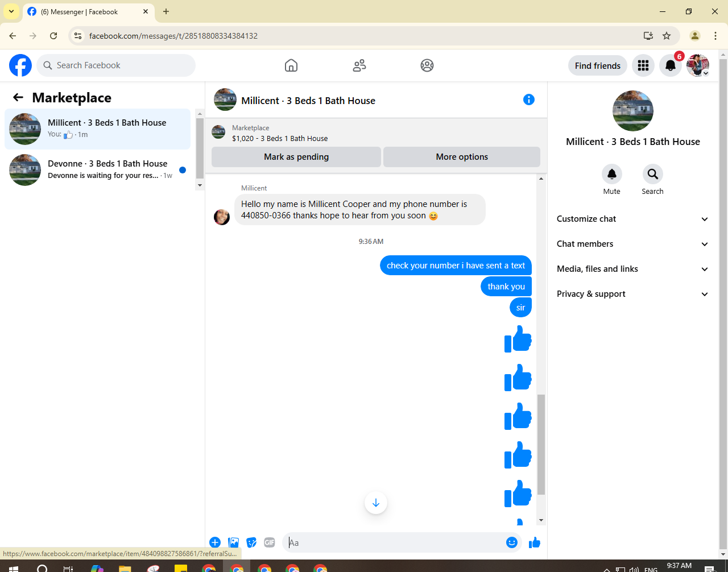Open conversation information icon
This screenshot has width=728, height=572.
[529, 100]
